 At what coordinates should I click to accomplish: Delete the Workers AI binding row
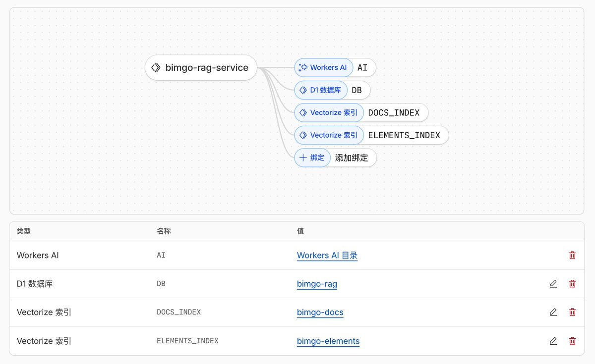pyautogui.click(x=572, y=256)
